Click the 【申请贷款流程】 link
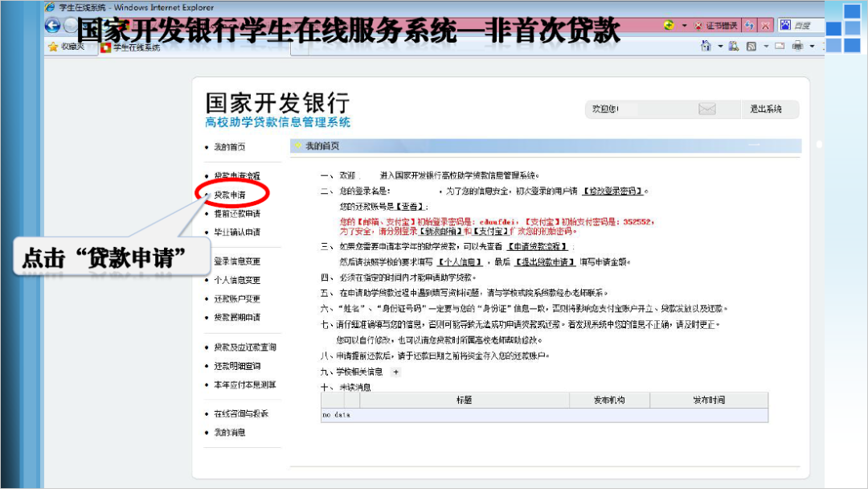Screen dimensions: 868x489 (538, 246)
